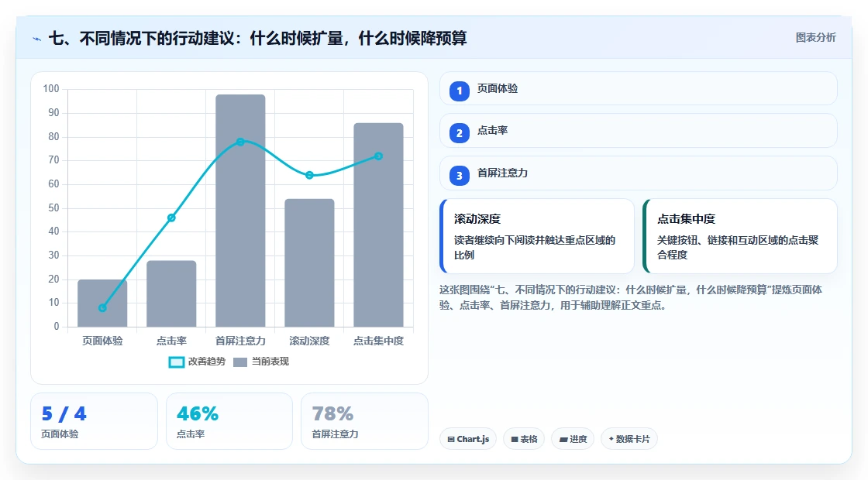Click the 首屏注意力 x-axis label
Image resolution: width=868 pixels, height=480 pixels.
240,341
